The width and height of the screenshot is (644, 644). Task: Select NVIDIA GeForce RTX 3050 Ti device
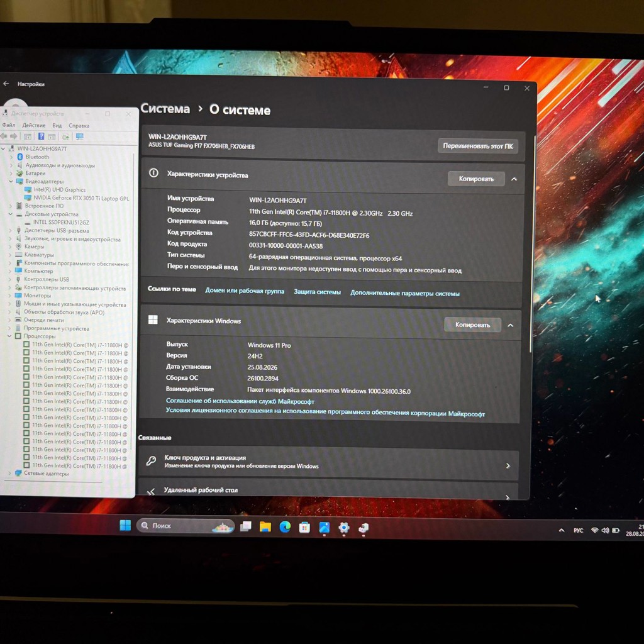coord(81,198)
